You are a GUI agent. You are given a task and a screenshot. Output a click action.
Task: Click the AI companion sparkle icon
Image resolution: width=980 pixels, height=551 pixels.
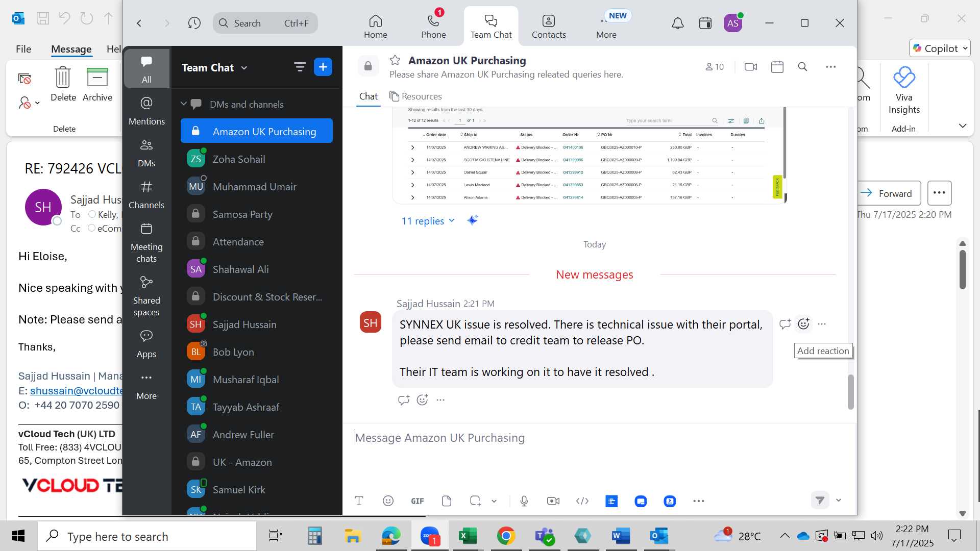[472, 220]
